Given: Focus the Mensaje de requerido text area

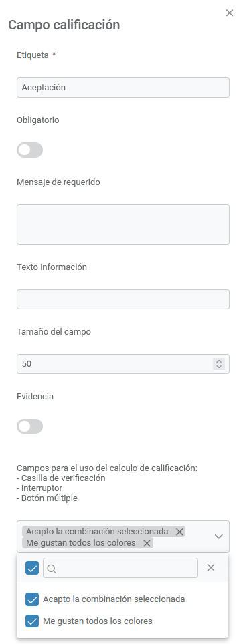Looking at the screenshot, I should tap(123, 224).
